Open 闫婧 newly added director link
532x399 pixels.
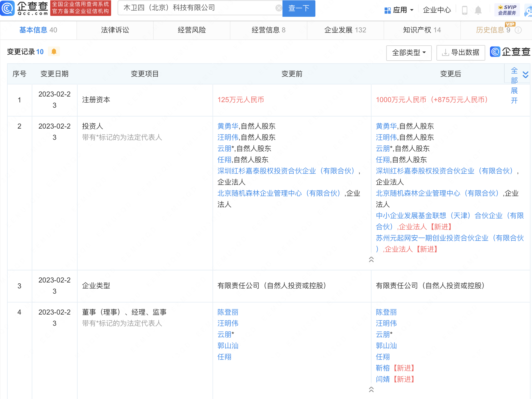(x=383, y=379)
